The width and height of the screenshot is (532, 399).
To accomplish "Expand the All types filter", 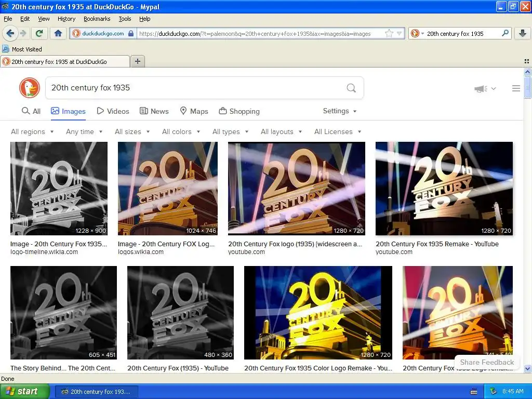I will click(230, 131).
